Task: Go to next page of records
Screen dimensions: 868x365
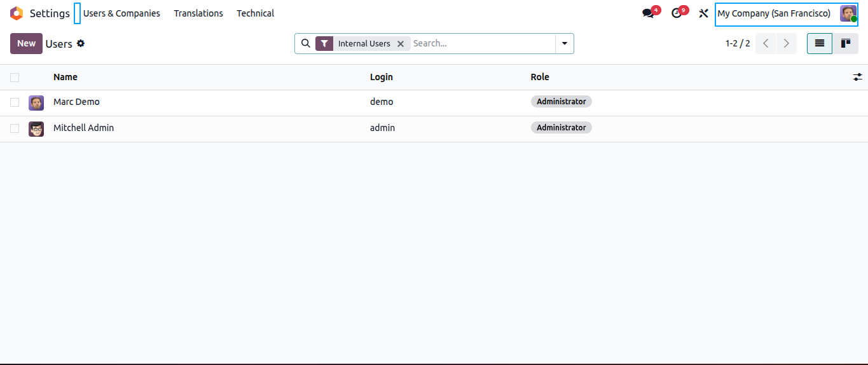Action: tap(787, 43)
